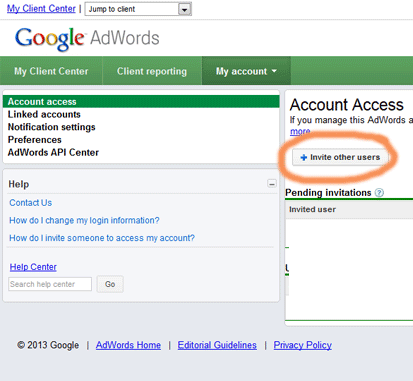This screenshot has width=413, height=381.
Task: Click the Google AdWords logo
Action: pos(87,39)
